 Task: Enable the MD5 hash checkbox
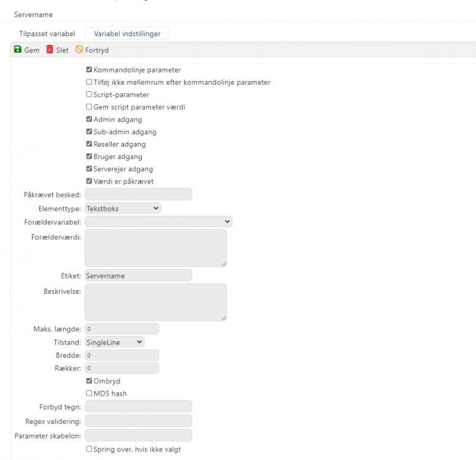coord(90,393)
